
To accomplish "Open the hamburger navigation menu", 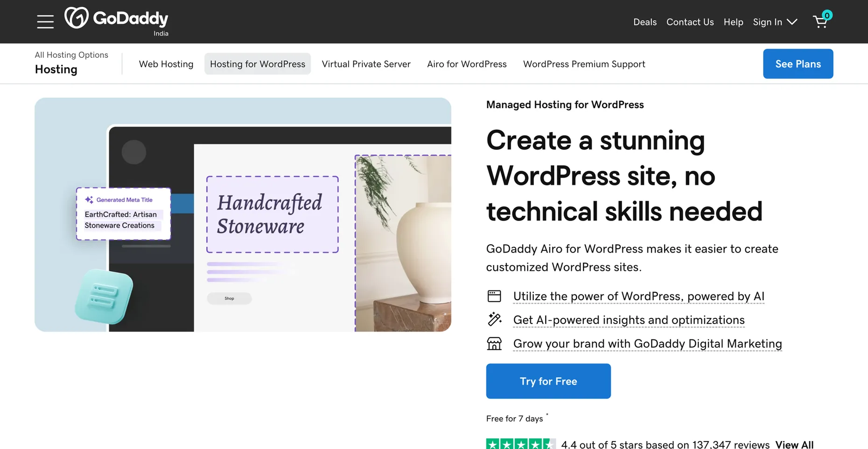I will pos(45,22).
